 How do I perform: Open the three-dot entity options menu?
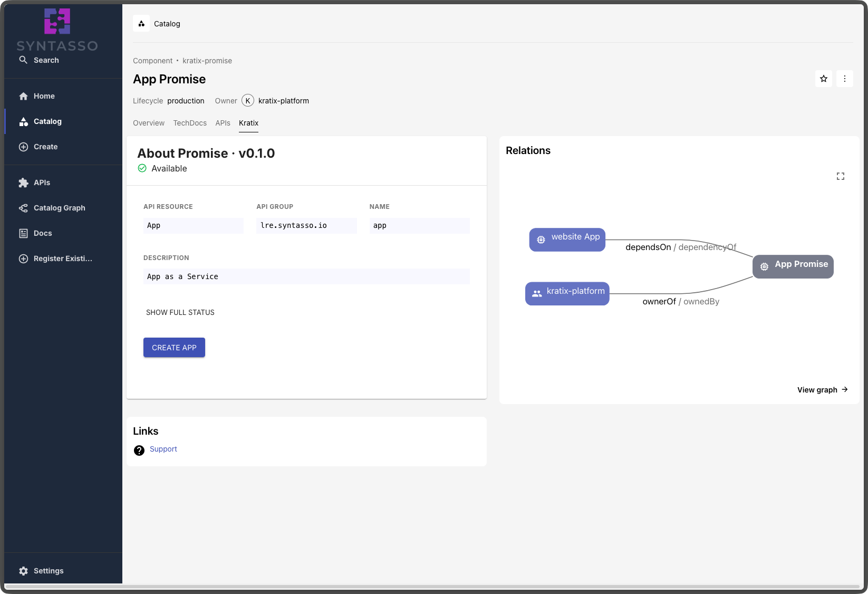coord(845,79)
